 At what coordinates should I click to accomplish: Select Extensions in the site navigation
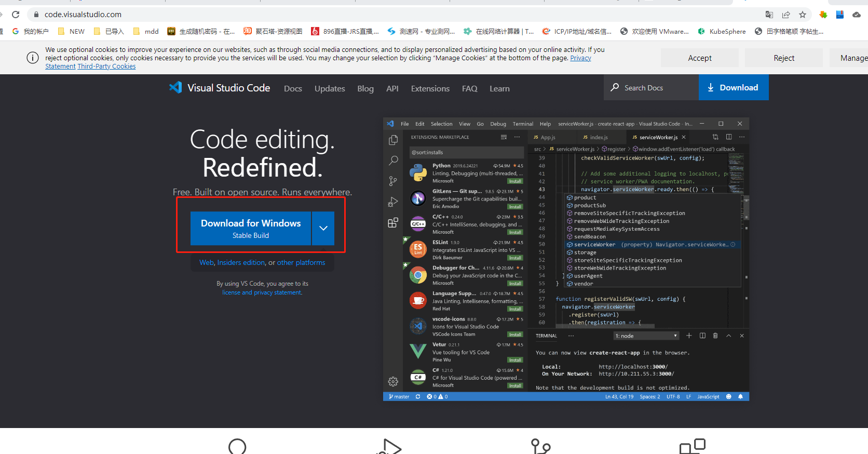click(430, 88)
